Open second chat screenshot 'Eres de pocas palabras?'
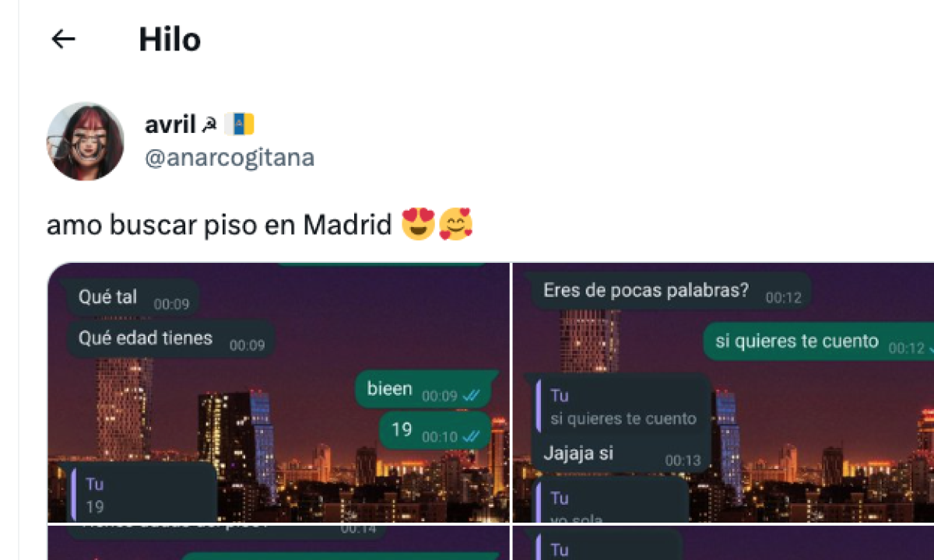This screenshot has width=934, height=560. pyautogui.click(x=723, y=393)
